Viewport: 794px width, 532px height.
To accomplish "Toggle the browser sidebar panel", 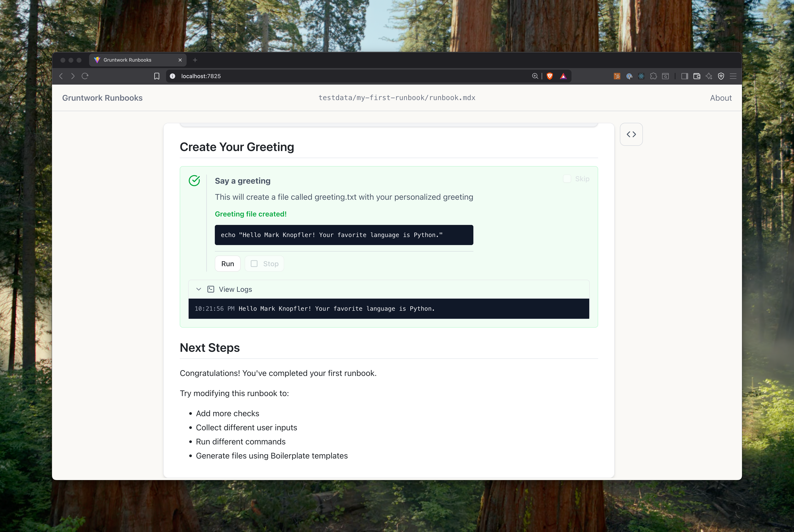I will coord(684,76).
